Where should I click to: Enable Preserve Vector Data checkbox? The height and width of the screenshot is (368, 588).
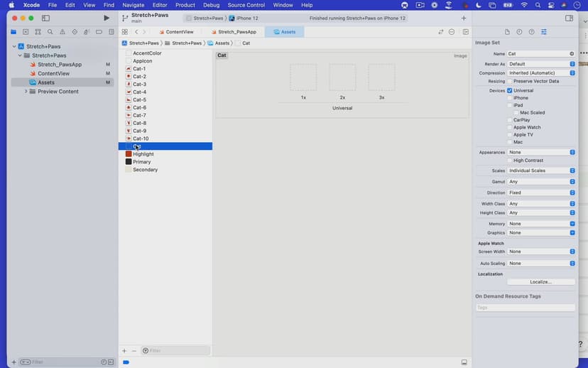[510, 81]
